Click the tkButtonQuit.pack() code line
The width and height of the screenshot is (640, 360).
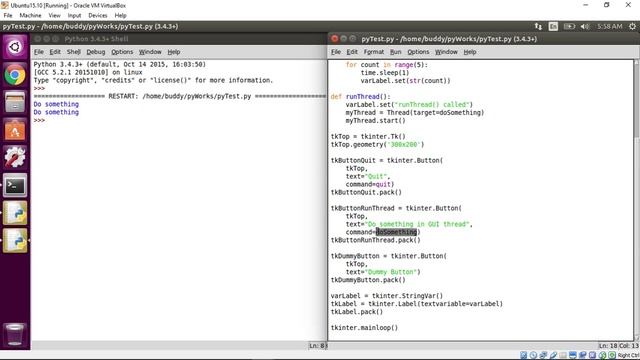(366, 192)
